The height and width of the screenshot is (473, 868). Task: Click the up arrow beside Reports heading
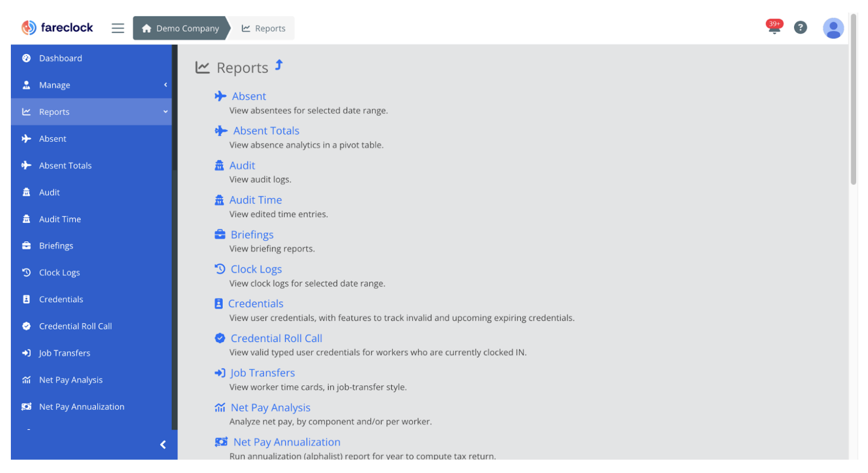click(279, 65)
